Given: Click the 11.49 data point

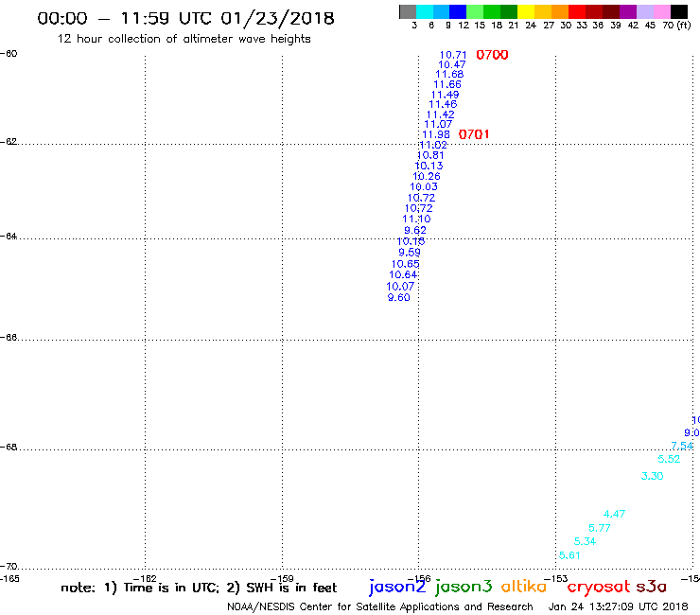Looking at the screenshot, I should [445, 95].
